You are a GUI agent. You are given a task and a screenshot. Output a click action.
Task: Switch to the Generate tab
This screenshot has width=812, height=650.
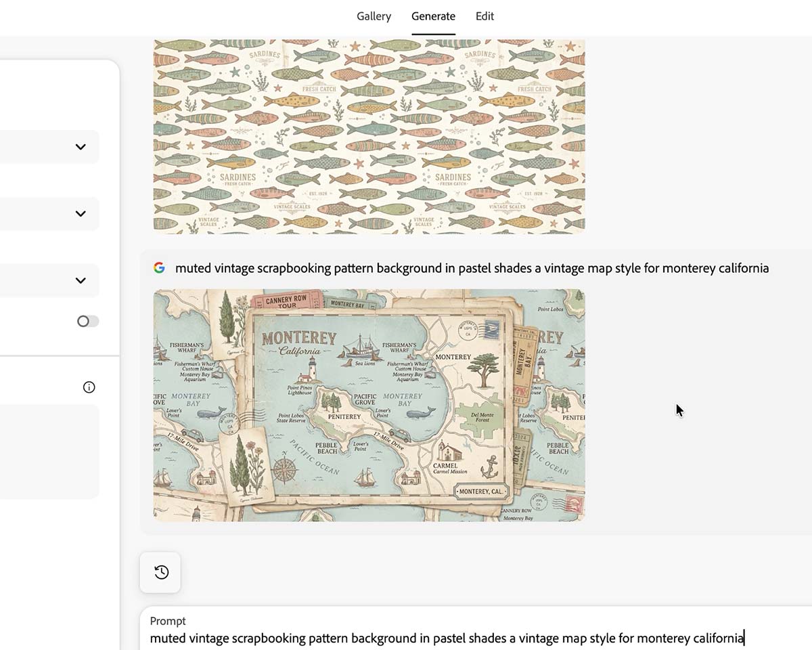(433, 16)
